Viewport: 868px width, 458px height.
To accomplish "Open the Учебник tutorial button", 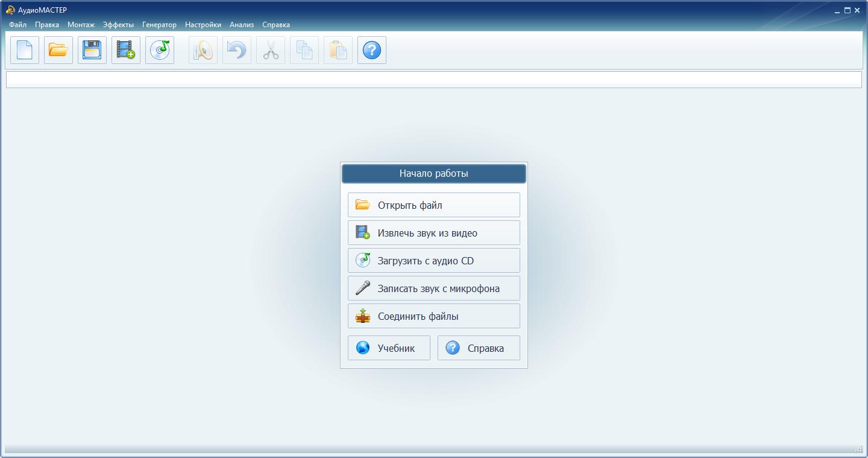I will [389, 348].
